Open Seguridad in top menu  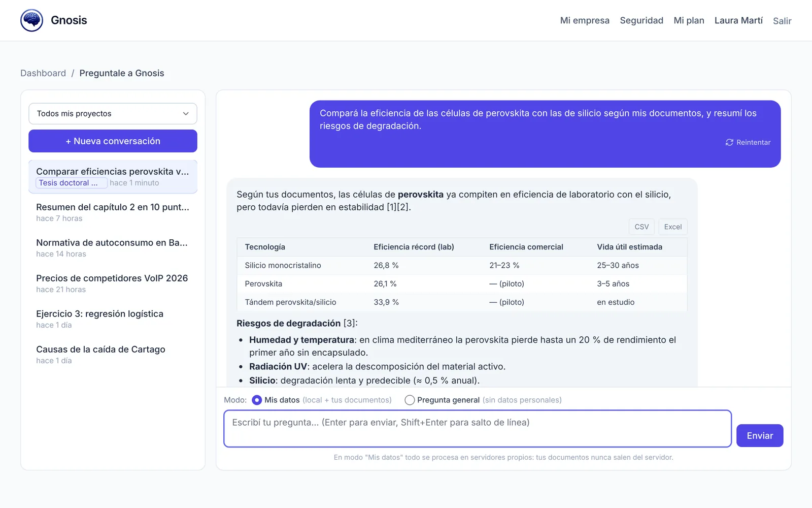coord(641,20)
